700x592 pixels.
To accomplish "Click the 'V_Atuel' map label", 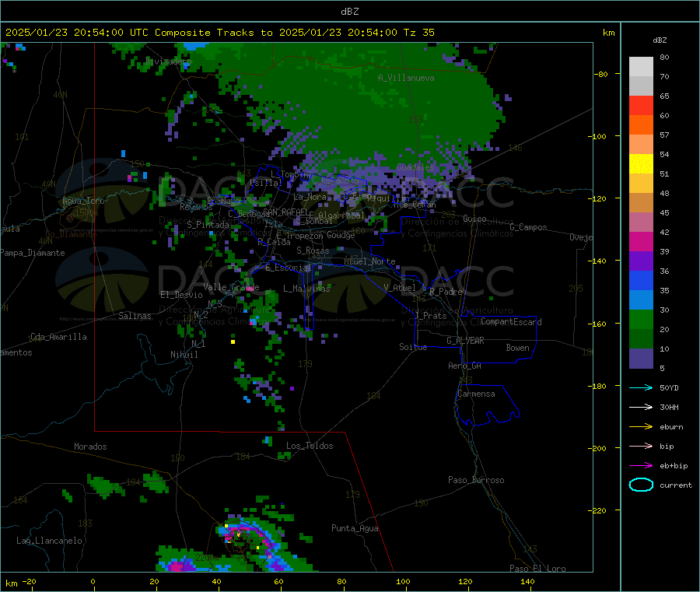I will [x=400, y=288].
